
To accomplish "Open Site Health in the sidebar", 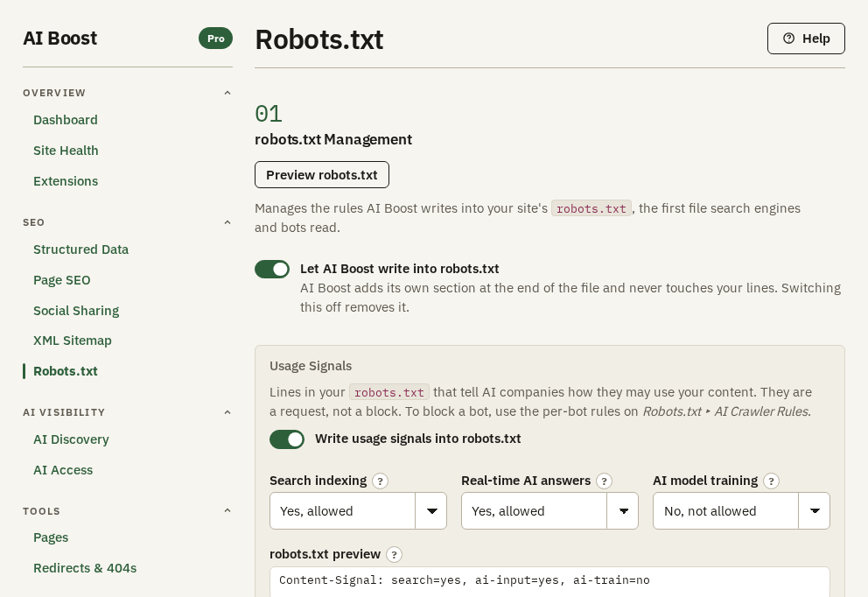I will click(x=66, y=151).
